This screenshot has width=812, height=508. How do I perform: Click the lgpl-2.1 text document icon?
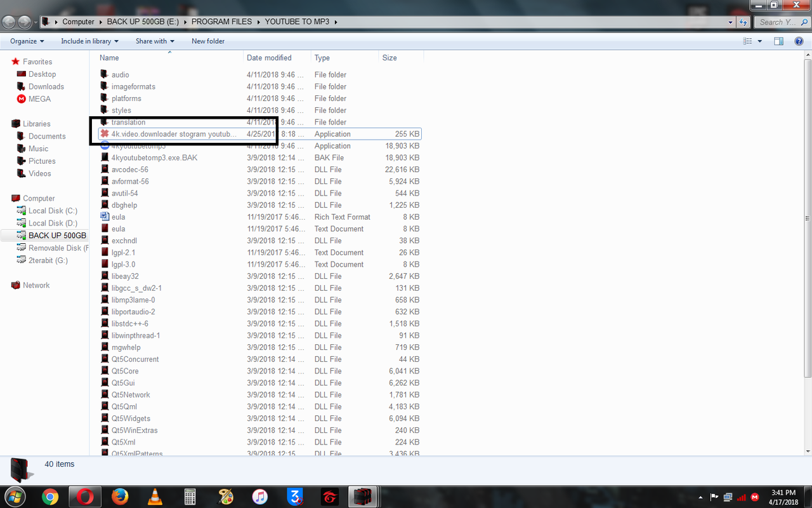105,252
